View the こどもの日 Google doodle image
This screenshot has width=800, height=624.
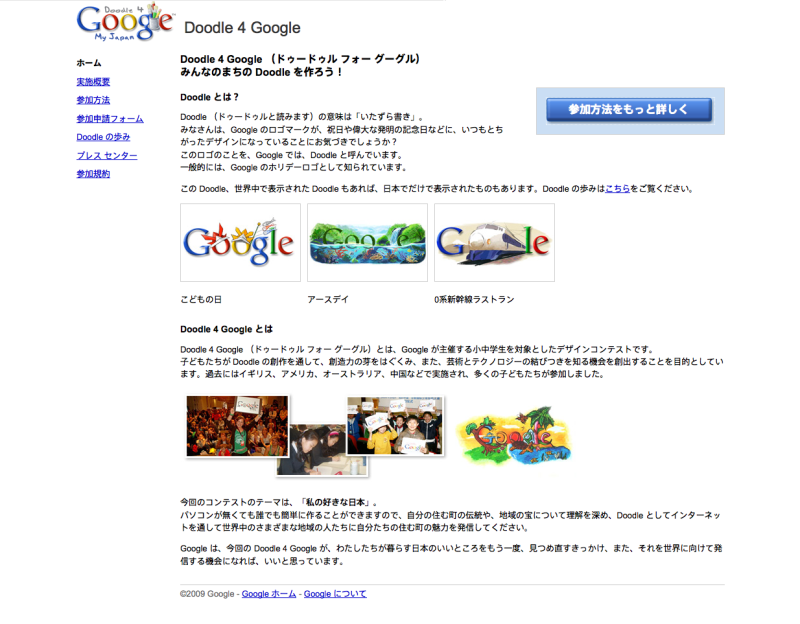coord(240,242)
